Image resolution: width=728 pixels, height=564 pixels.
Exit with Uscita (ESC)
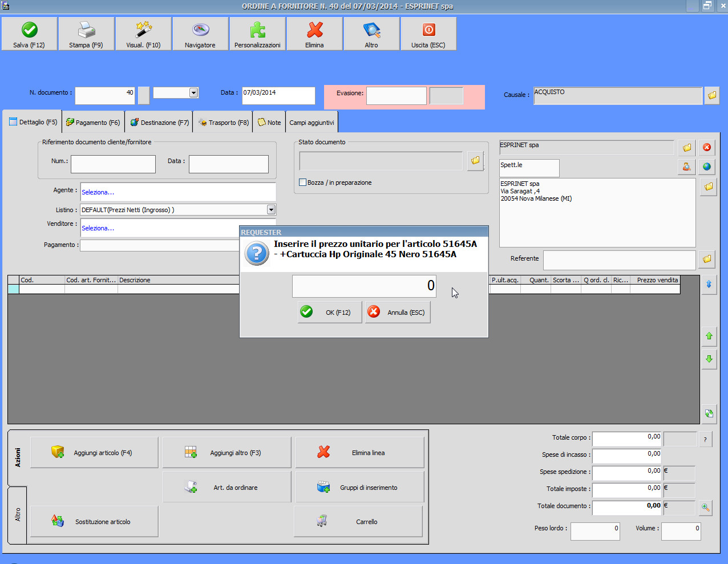coord(428,34)
